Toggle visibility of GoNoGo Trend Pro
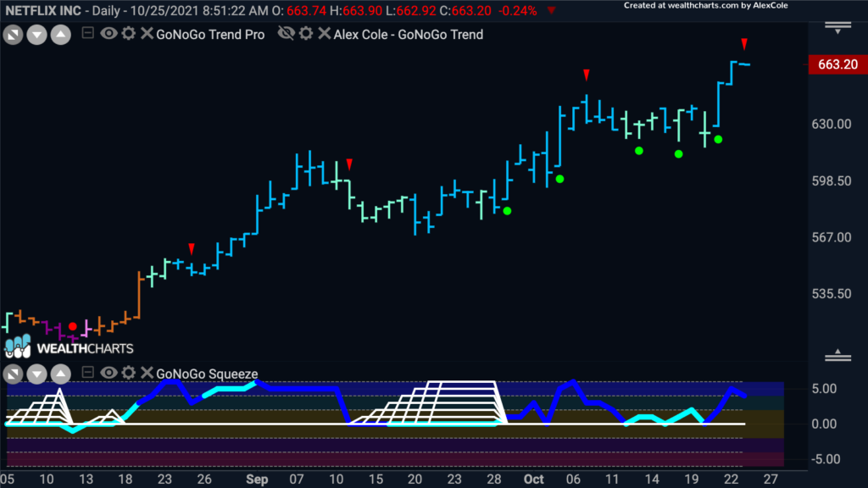The image size is (868, 488). pos(108,33)
